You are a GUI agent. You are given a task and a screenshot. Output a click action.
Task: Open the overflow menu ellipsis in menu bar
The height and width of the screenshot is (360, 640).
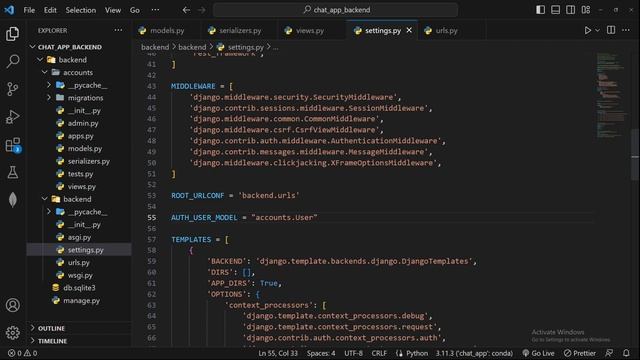tap(156, 10)
